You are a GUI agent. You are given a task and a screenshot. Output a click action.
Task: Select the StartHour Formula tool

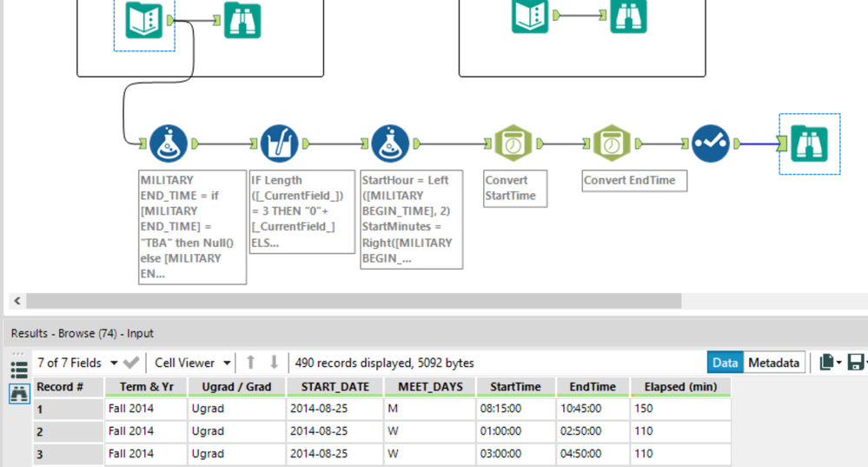(390, 143)
